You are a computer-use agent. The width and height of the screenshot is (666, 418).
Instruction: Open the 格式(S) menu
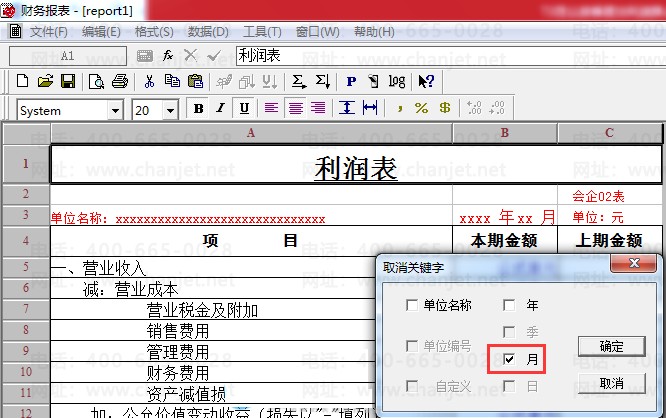(154, 31)
